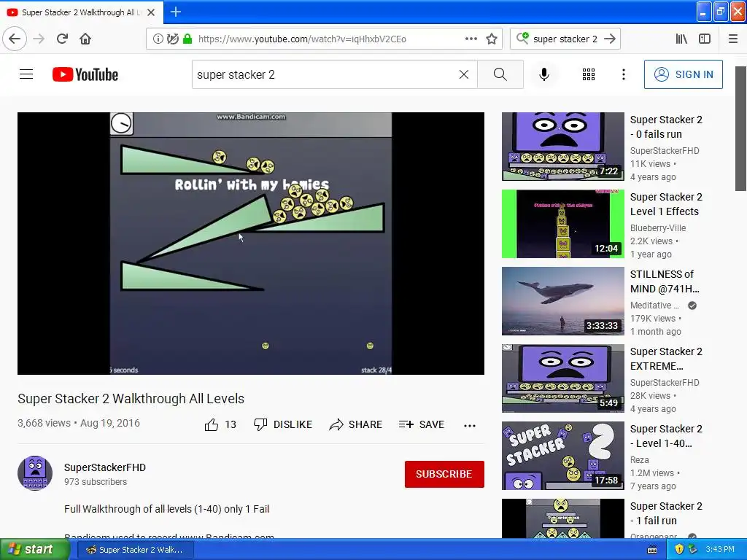Click the 973 subscribers text
Image resolution: width=747 pixels, height=560 pixels.
(96, 481)
